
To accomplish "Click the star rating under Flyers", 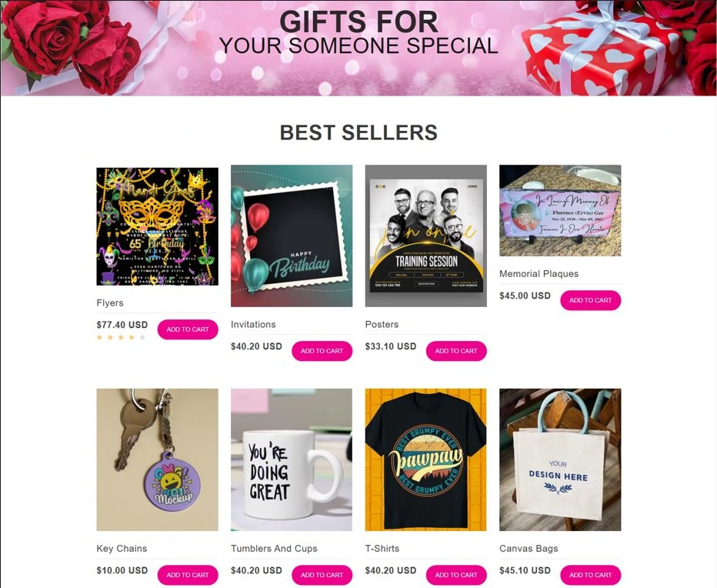I will pyautogui.click(x=122, y=337).
